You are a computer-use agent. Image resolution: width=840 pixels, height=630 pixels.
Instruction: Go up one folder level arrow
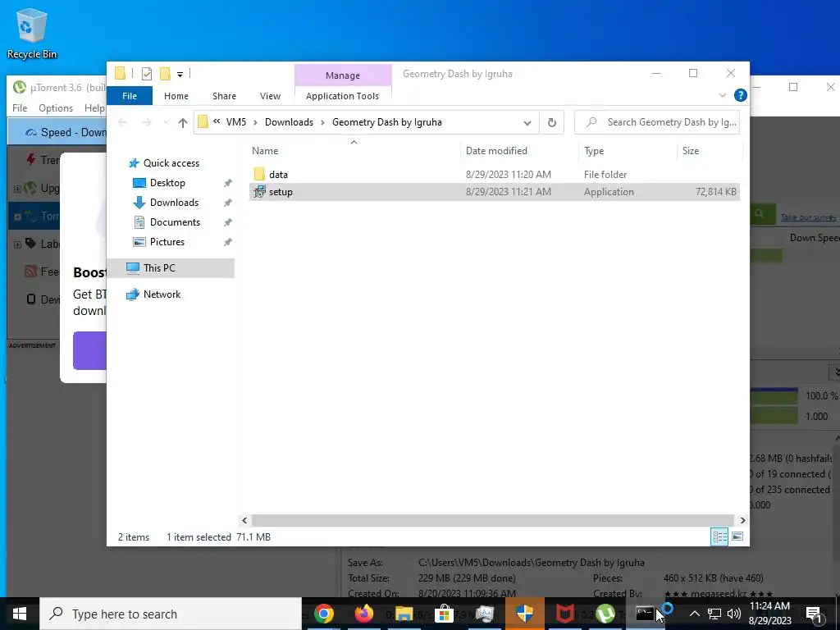(x=183, y=123)
